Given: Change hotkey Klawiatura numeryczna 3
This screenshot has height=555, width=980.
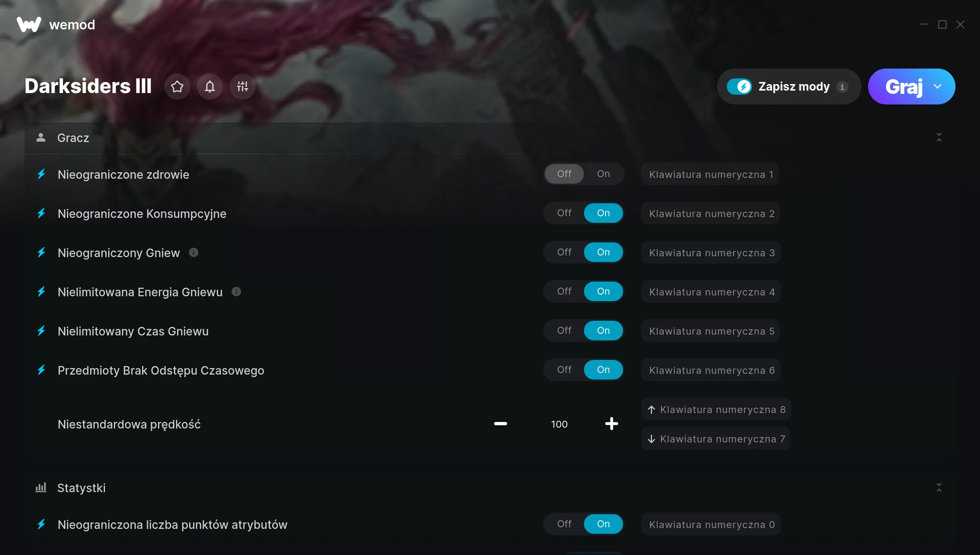Looking at the screenshot, I should [711, 253].
